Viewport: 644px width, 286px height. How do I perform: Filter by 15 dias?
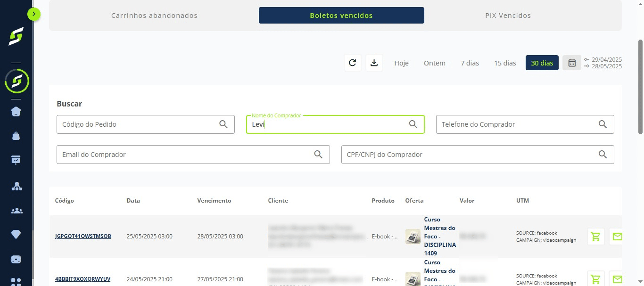[505, 63]
